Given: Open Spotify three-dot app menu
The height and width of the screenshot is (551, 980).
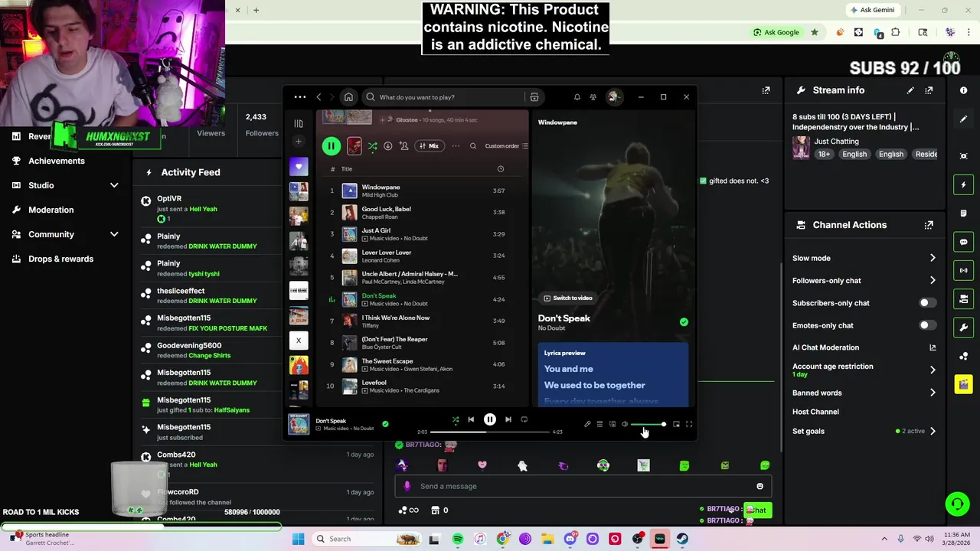Looking at the screenshot, I should click(299, 97).
